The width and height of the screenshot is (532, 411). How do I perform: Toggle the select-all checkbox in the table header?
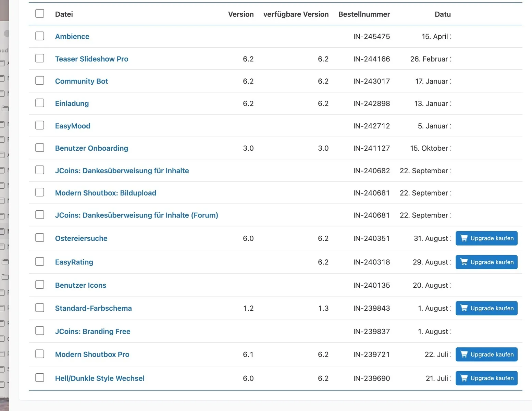pyautogui.click(x=40, y=13)
